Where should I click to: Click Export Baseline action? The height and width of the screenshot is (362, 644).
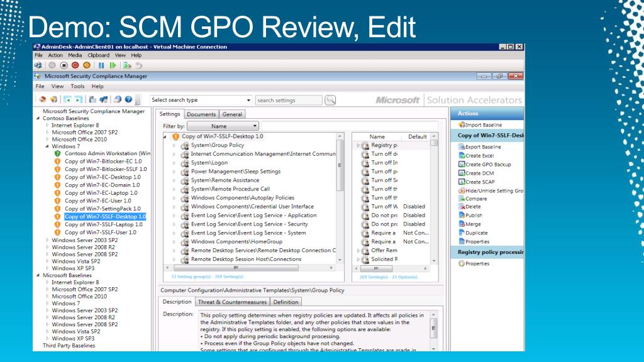[480, 146]
